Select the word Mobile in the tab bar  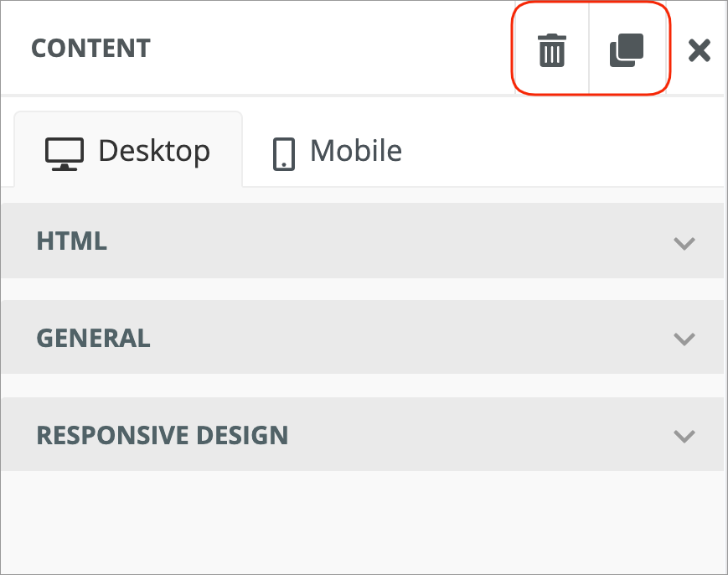[356, 151]
